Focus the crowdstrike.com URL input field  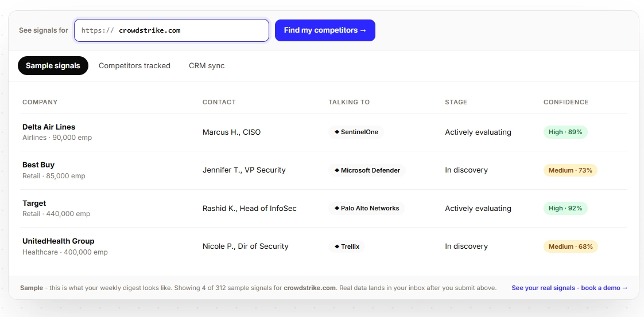click(171, 30)
